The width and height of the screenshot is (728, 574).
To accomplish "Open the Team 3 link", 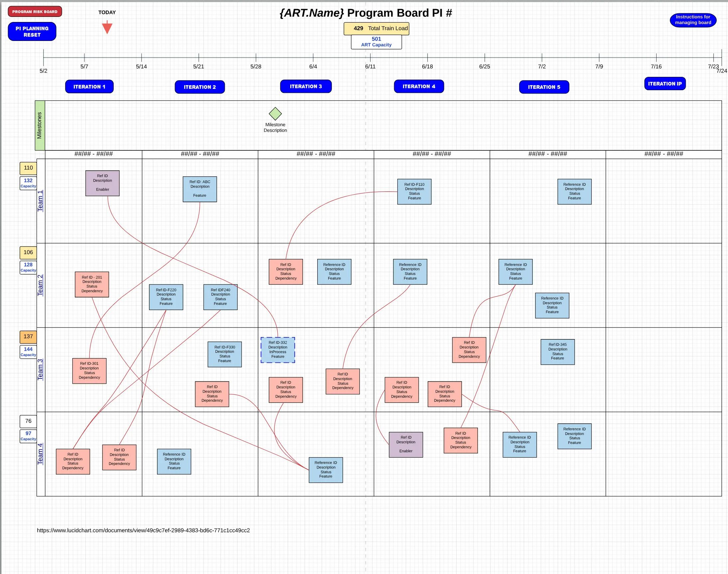I will pos(40,369).
